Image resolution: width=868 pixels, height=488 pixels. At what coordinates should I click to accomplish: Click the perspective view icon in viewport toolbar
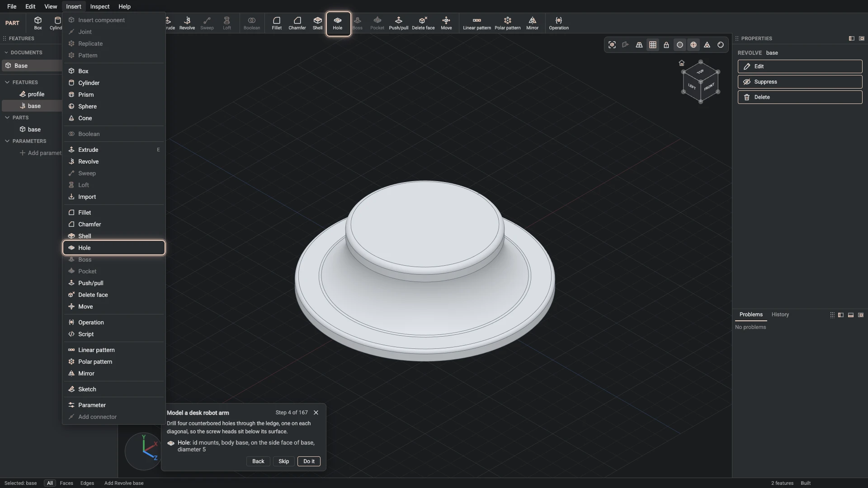[x=639, y=45]
